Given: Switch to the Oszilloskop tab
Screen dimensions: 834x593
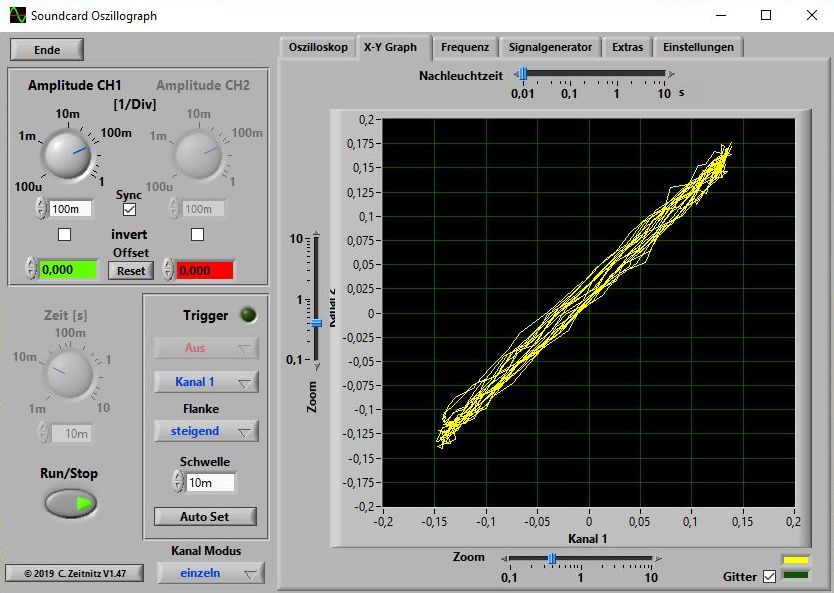Looking at the screenshot, I should 318,47.
